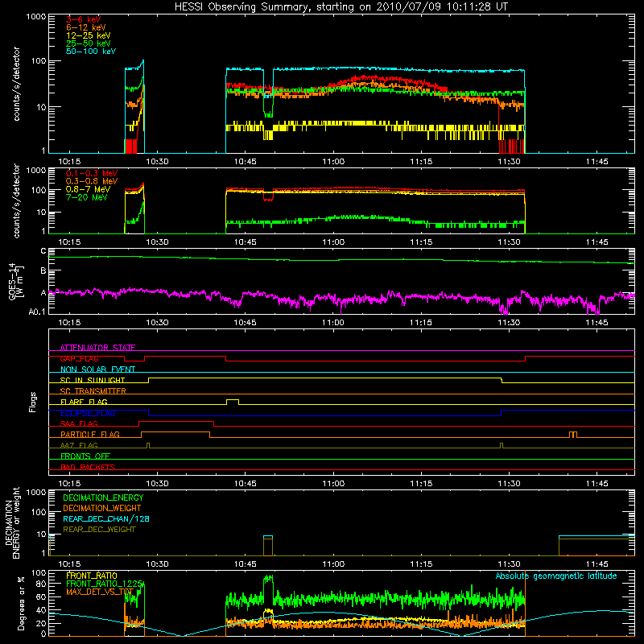Select the 50-100 keV legend label

click(x=91, y=52)
